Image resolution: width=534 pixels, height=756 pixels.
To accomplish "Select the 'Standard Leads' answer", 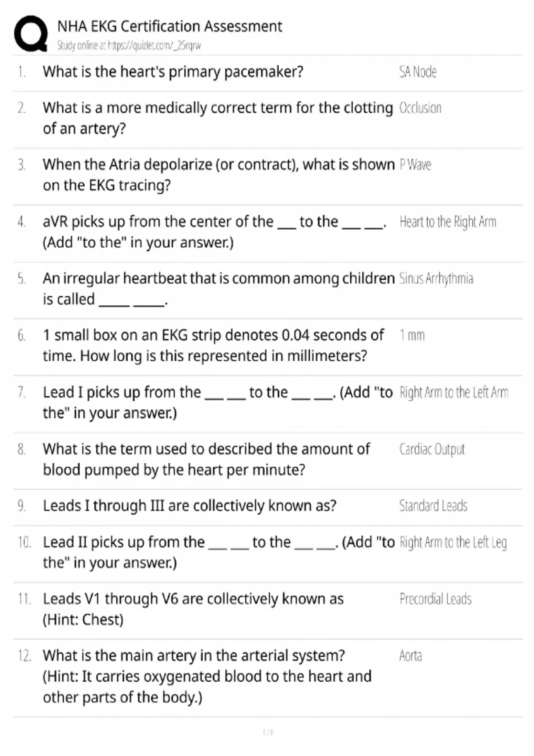I will point(433,506).
